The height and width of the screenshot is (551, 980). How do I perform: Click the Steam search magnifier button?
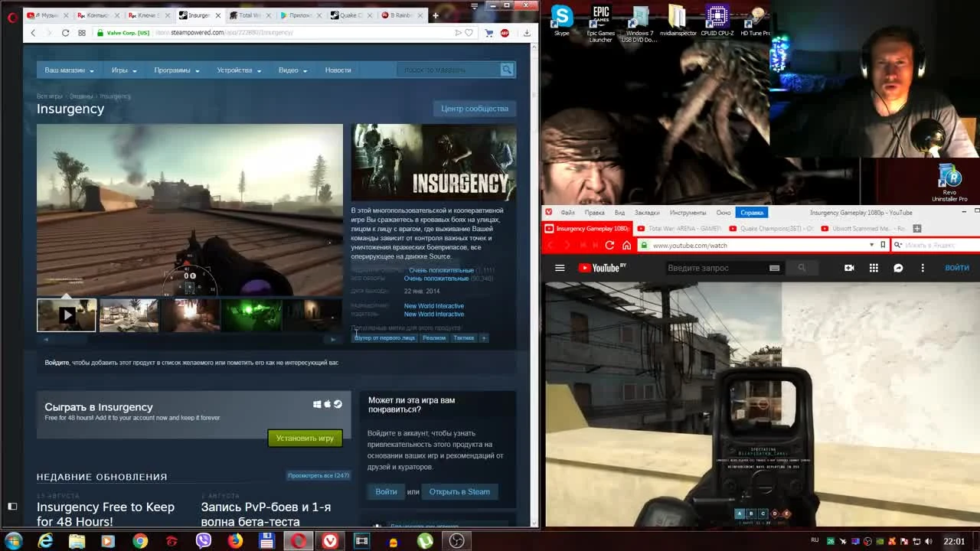506,70
